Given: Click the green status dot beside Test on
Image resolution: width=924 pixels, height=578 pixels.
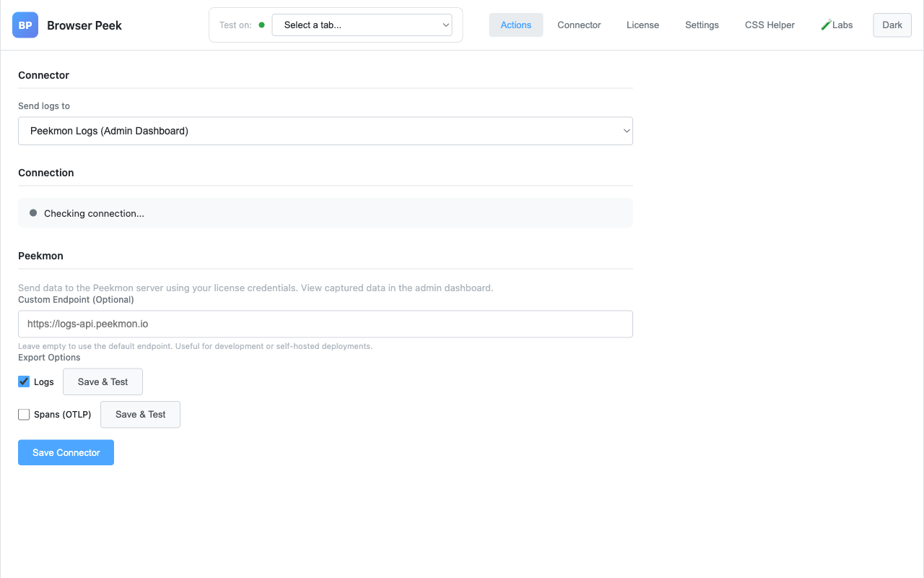Looking at the screenshot, I should (261, 25).
